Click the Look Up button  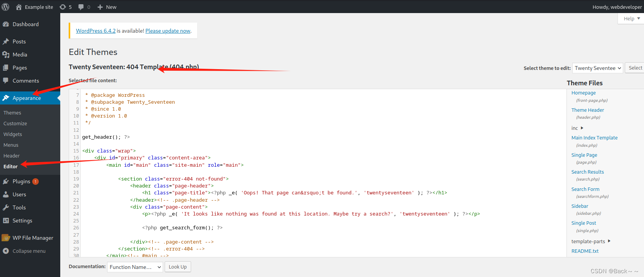[178, 267]
